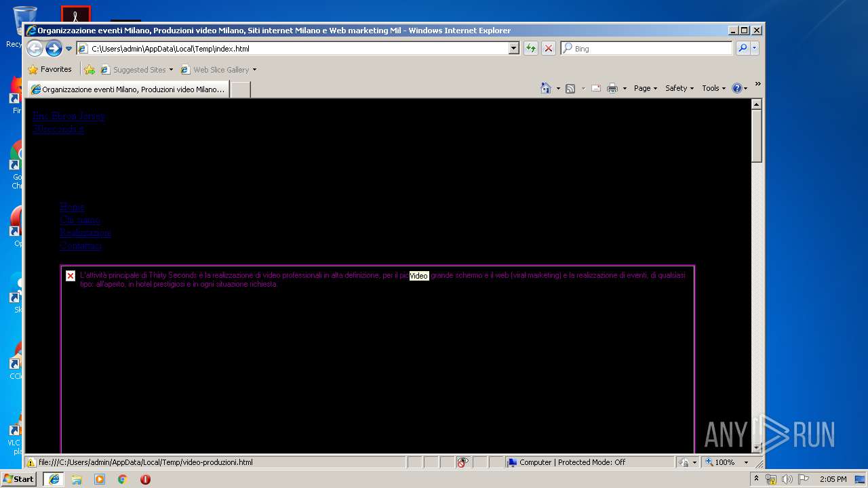Open the Page menu
This screenshot has height=488, width=868.
point(645,88)
